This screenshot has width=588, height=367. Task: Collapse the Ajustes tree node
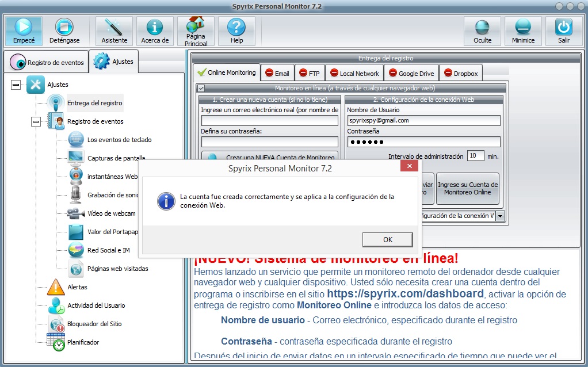pos(16,85)
